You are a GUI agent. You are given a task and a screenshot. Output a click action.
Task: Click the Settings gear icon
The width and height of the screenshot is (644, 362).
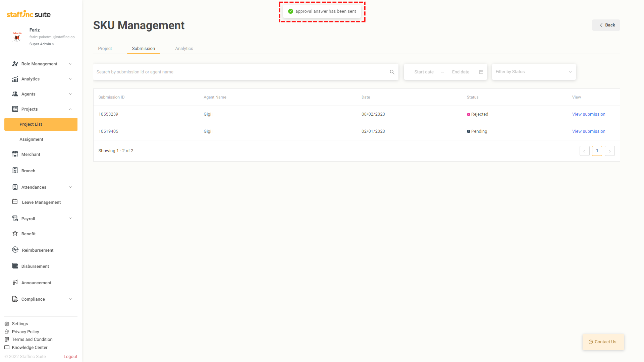7,324
